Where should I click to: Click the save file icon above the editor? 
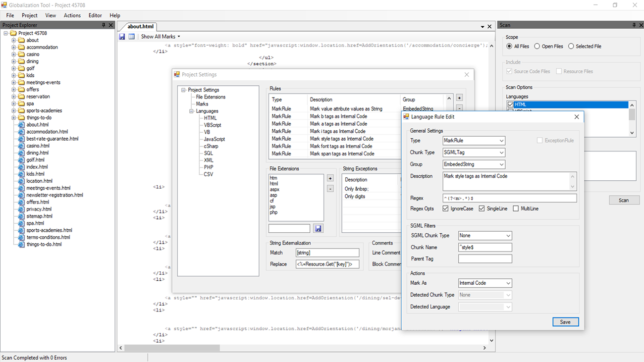pyautogui.click(x=121, y=36)
